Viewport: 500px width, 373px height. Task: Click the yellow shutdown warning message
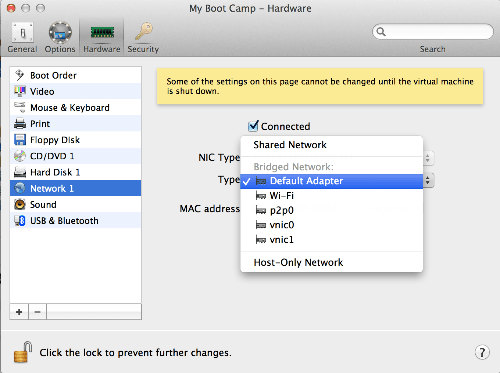click(320, 86)
